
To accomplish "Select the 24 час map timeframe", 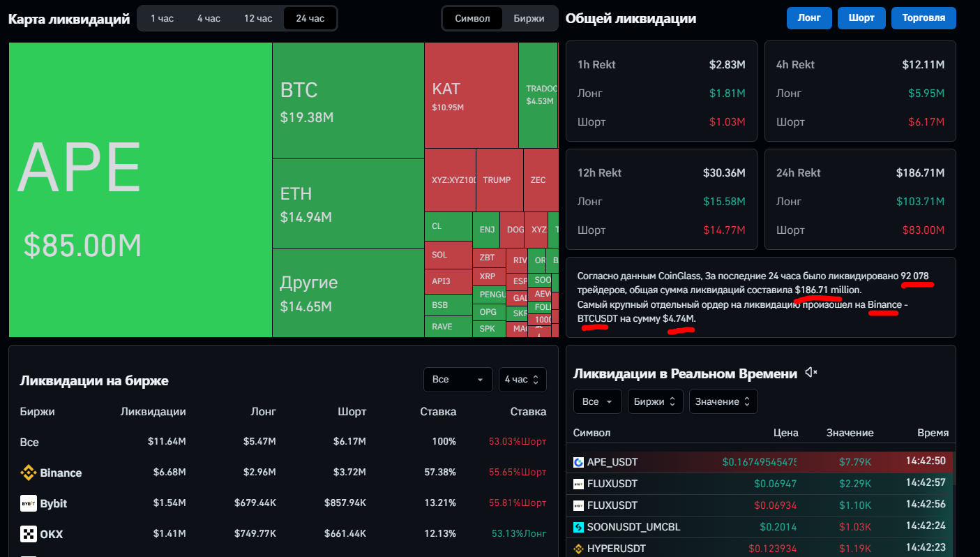I will pyautogui.click(x=310, y=18).
